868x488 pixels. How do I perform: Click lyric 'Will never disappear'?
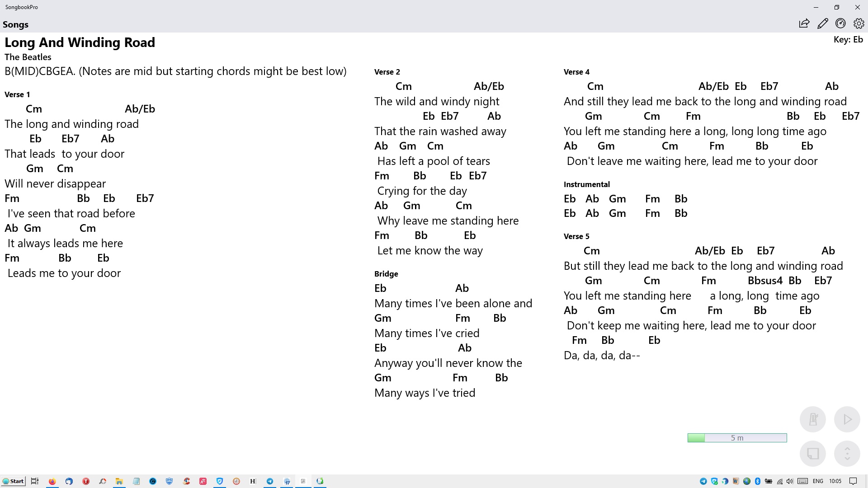(55, 184)
